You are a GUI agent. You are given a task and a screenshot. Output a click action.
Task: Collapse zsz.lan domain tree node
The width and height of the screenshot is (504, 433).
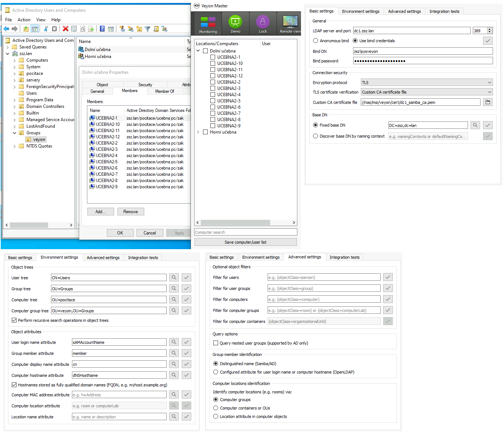click(7, 54)
